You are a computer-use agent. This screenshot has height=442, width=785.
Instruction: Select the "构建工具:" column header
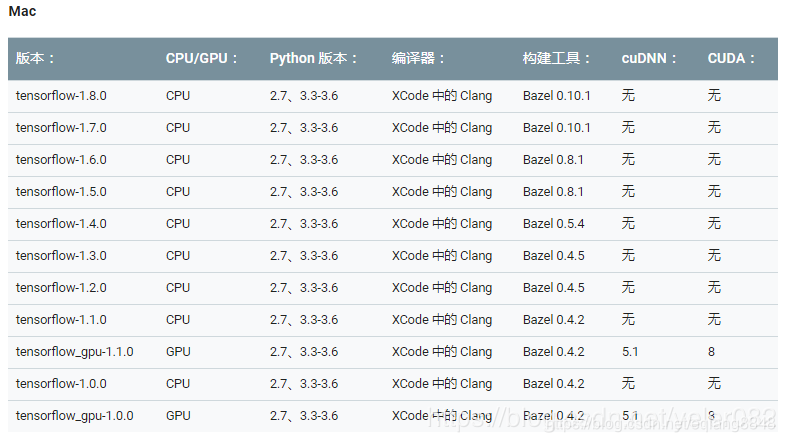pyautogui.click(x=556, y=59)
